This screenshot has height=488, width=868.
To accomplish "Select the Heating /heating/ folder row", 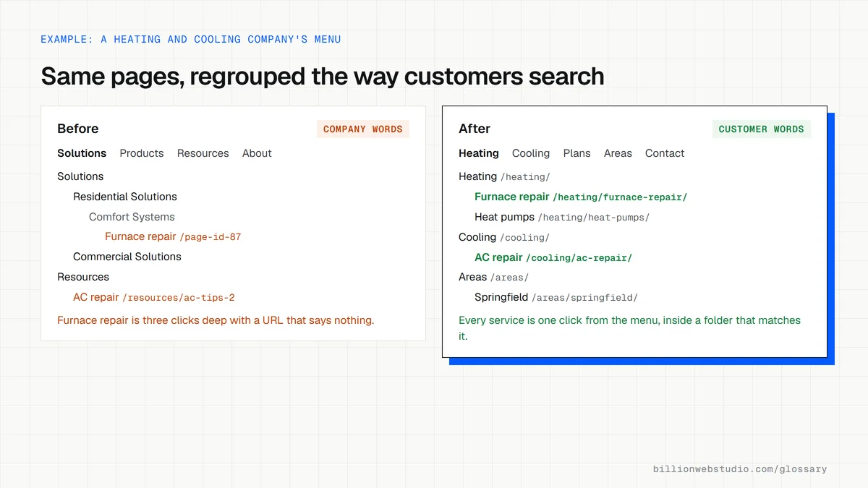I will coord(504,176).
